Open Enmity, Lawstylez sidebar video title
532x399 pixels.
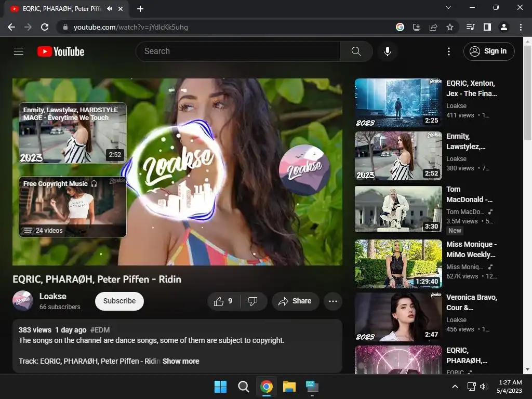pyautogui.click(x=465, y=141)
